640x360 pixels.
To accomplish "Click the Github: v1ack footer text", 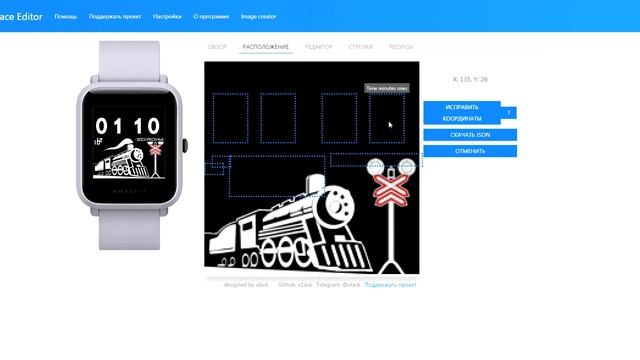I will [295, 285].
